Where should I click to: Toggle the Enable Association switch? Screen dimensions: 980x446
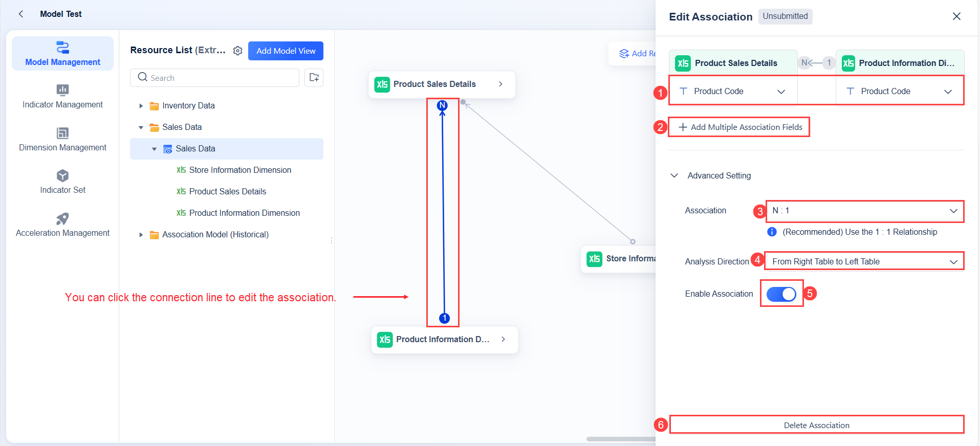coord(781,294)
